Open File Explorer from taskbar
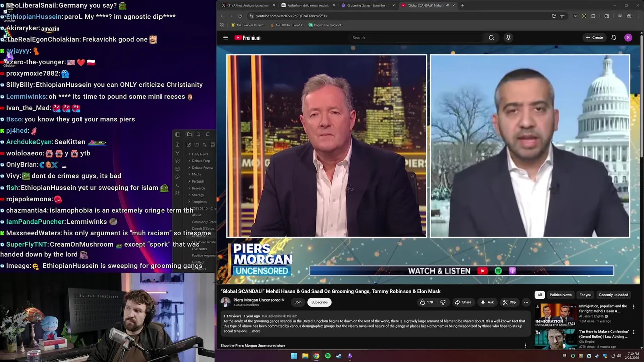 305,356
